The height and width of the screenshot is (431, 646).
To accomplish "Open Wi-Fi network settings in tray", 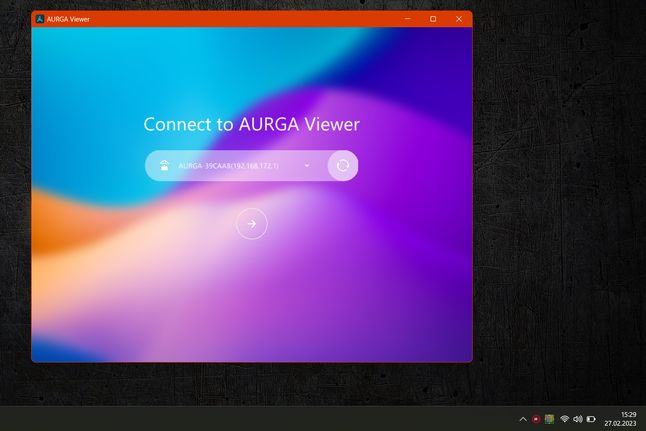I will (x=565, y=419).
